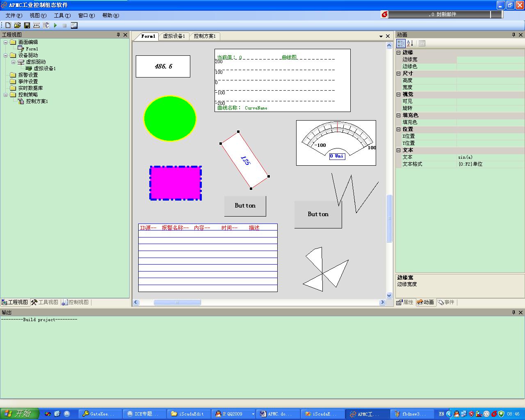Open the 窗口 menu

86,15
